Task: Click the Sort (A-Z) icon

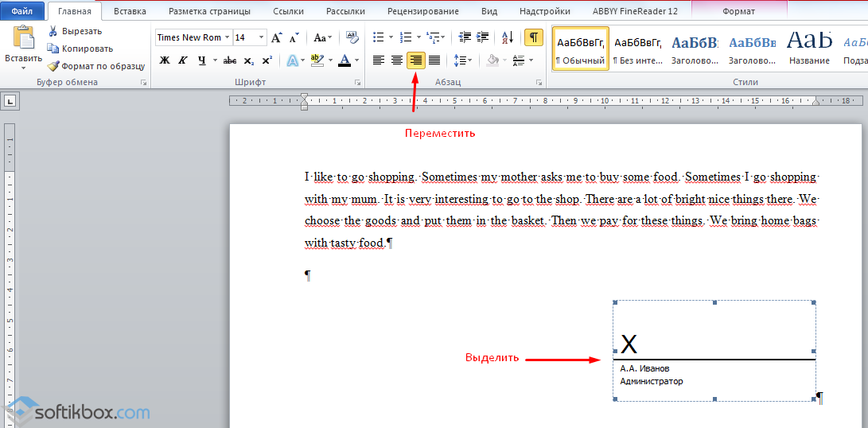Action: [x=508, y=37]
